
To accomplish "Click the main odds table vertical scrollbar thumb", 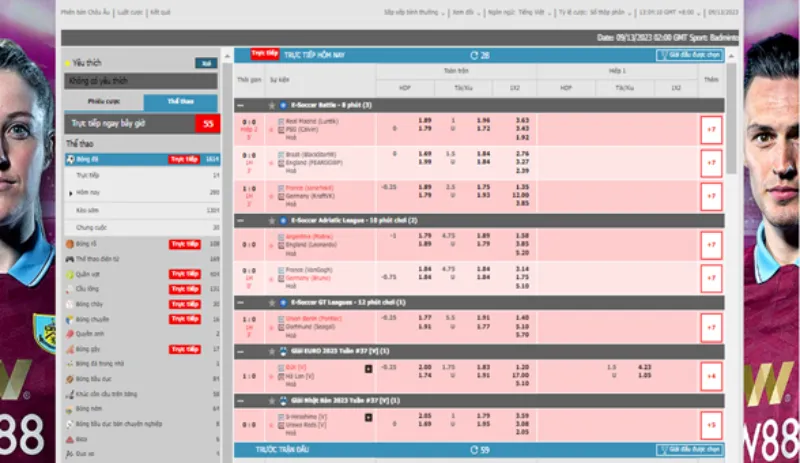I will point(732,117).
